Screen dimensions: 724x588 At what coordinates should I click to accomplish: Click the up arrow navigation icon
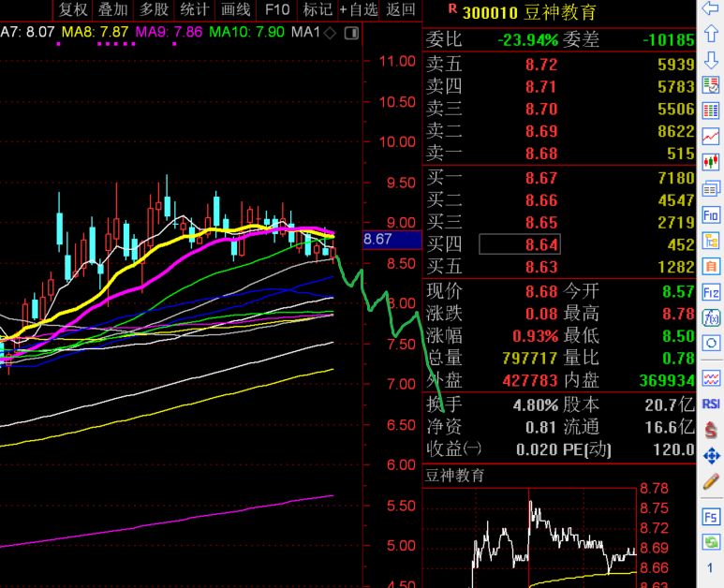(711, 34)
